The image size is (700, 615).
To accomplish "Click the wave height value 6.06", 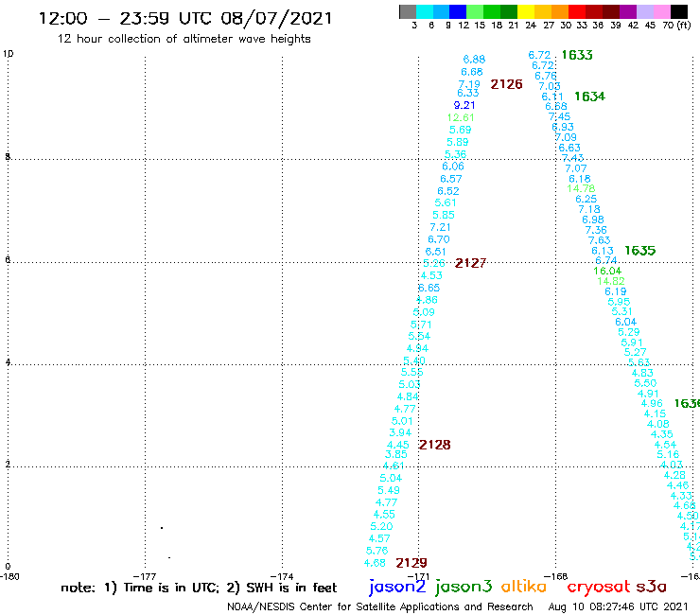I will [453, 167].
